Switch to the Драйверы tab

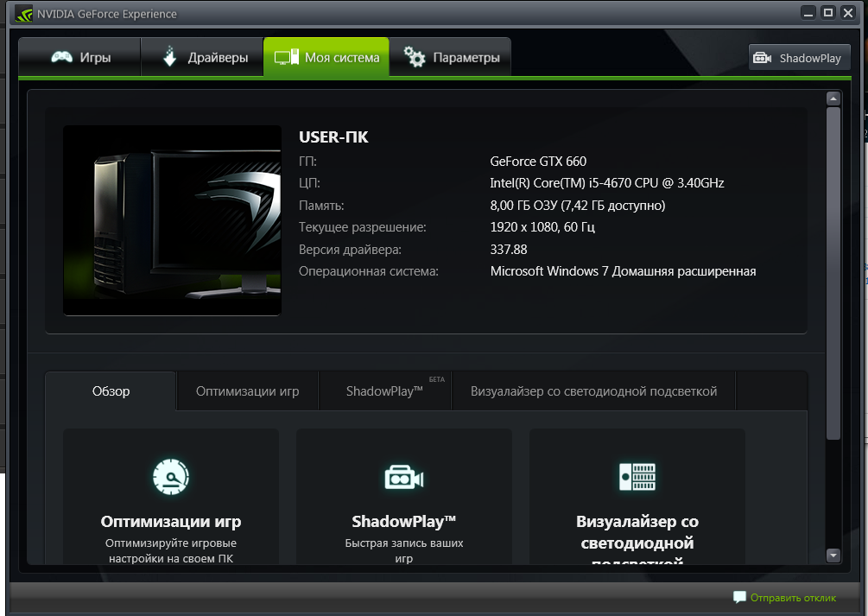click(x=203, y=57)
